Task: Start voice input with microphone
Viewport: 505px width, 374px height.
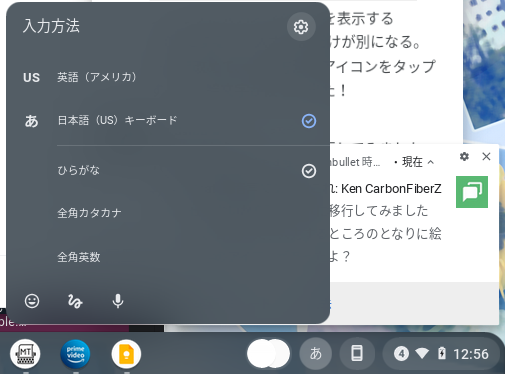Action: [118, 301]
